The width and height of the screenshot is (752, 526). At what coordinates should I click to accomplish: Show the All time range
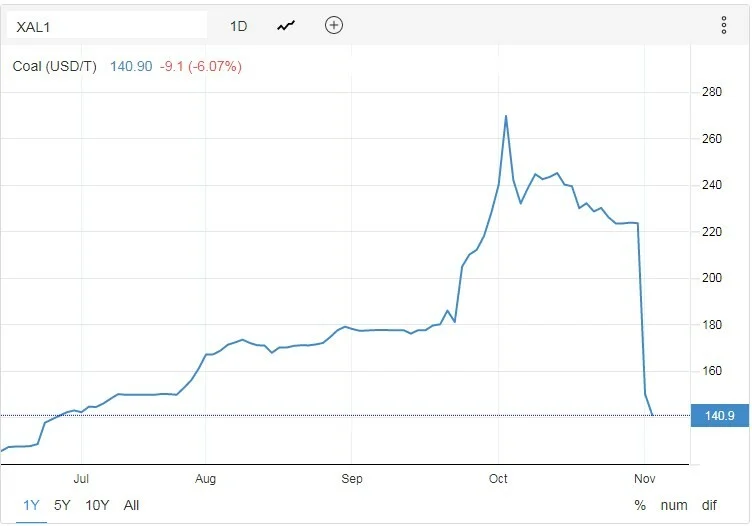[131, 505]
